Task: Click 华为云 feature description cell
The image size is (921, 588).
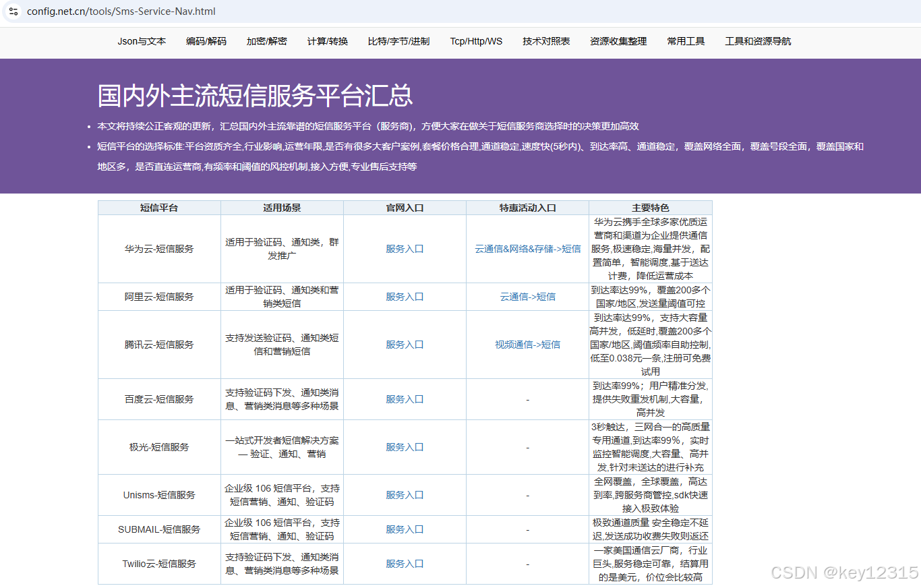Action: 651,249
